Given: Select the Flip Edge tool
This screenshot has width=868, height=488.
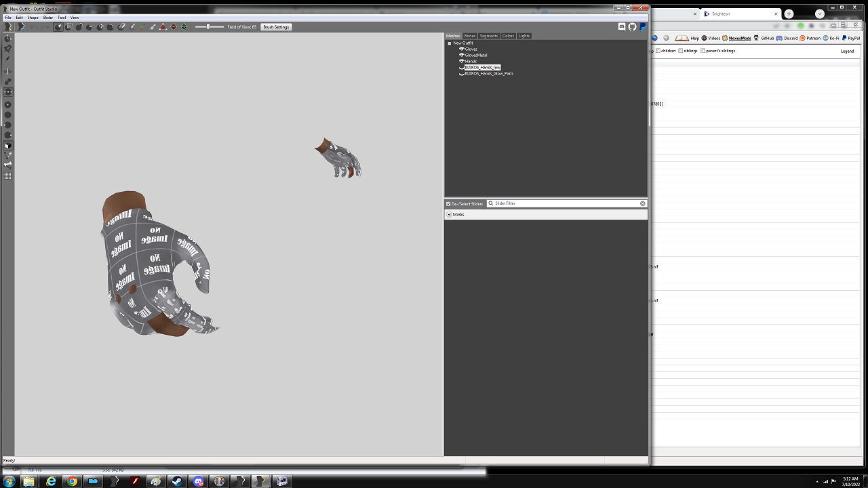Looking at the screenshot, I should [174, 27].
